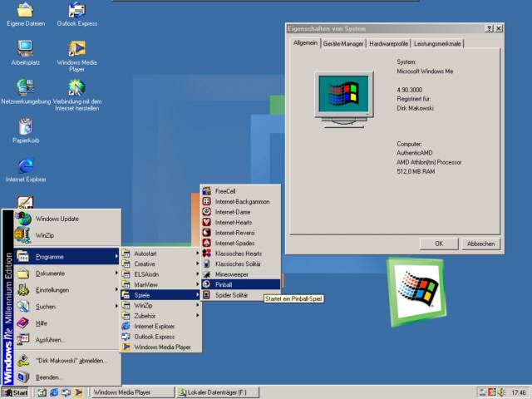Launch Internet Explorer from quick launch
Image resolution: width=532 pixels, height=399 pixels.
click(x=54, y=392)
